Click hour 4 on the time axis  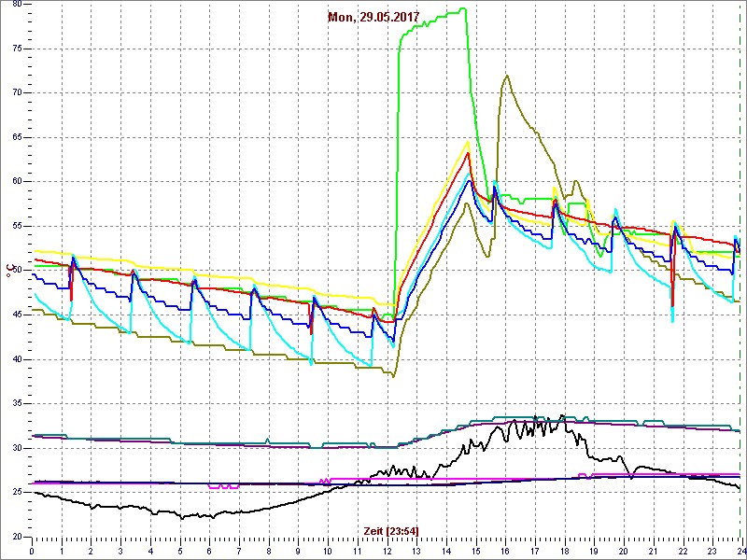(x=150, y=552)
